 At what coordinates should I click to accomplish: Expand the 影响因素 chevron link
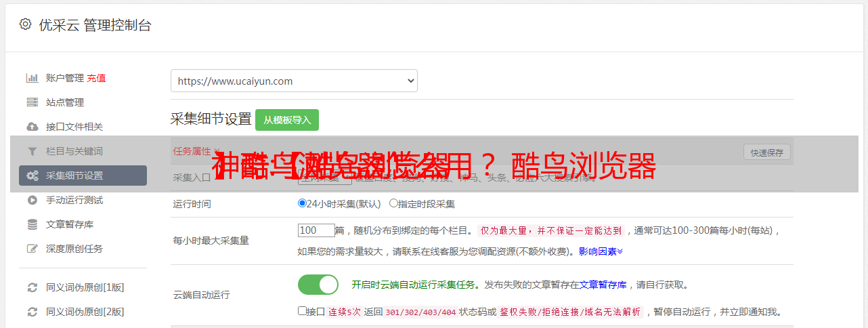(x=601, y=251)
